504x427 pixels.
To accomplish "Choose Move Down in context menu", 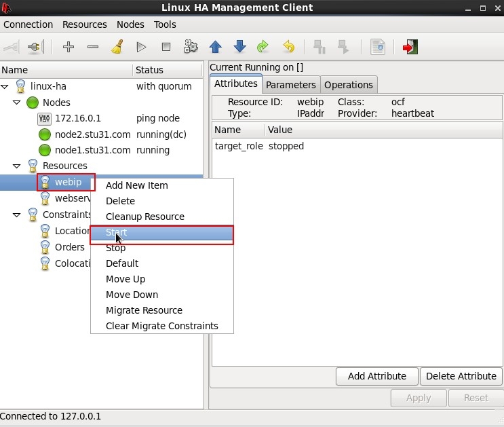I will click(161, 295).
